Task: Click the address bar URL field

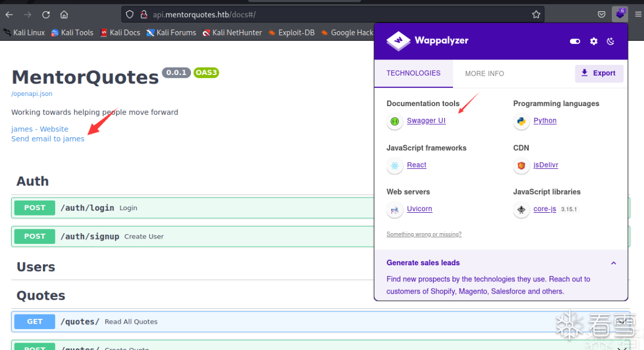Action: click(333, 14)
